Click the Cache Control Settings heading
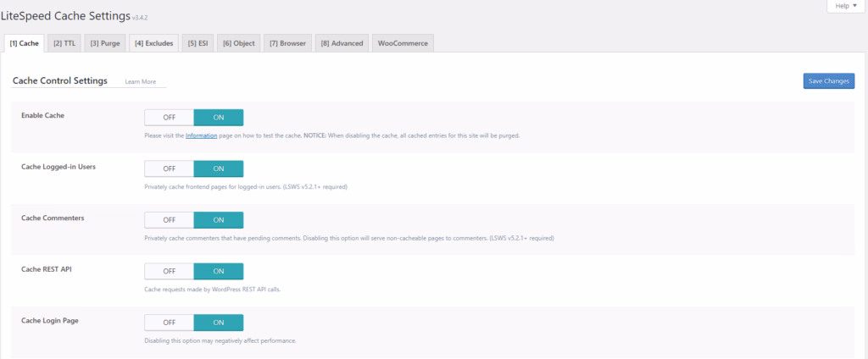Screen dimensions: 868x359 pyautogui.click(x=60, y=80)
